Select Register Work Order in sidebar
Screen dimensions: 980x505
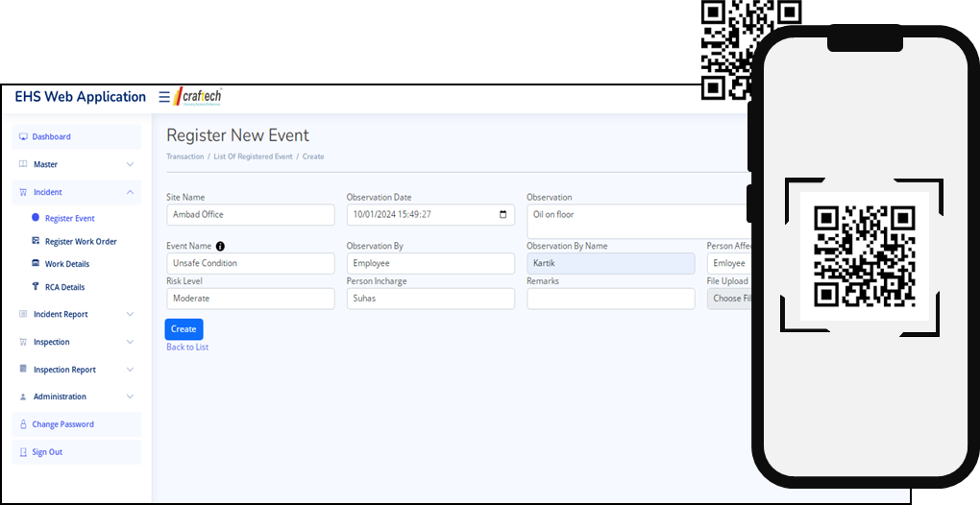tap(81, 242)
